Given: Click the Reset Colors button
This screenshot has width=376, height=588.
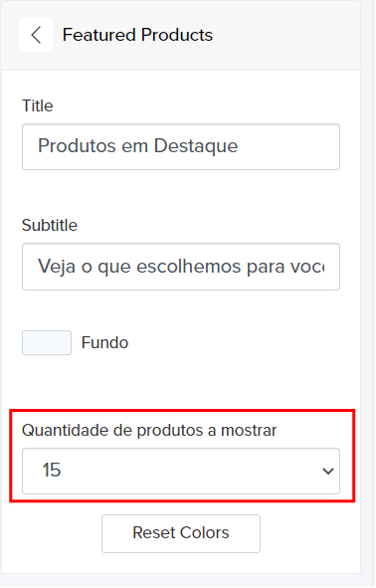Looking at the screenshot, I should tap(181, 533).
